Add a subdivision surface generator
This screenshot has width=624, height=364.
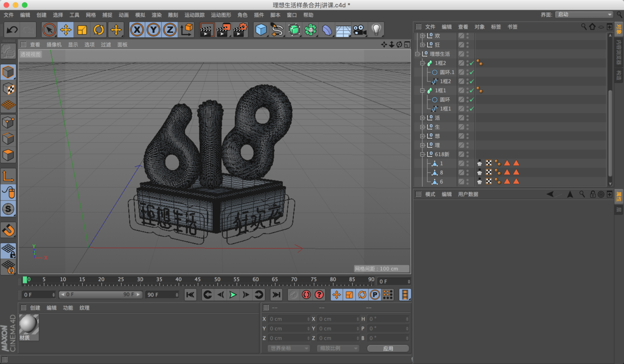294,30
